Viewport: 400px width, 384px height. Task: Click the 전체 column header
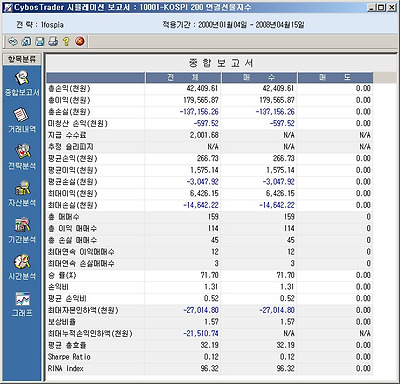point(183,78)
